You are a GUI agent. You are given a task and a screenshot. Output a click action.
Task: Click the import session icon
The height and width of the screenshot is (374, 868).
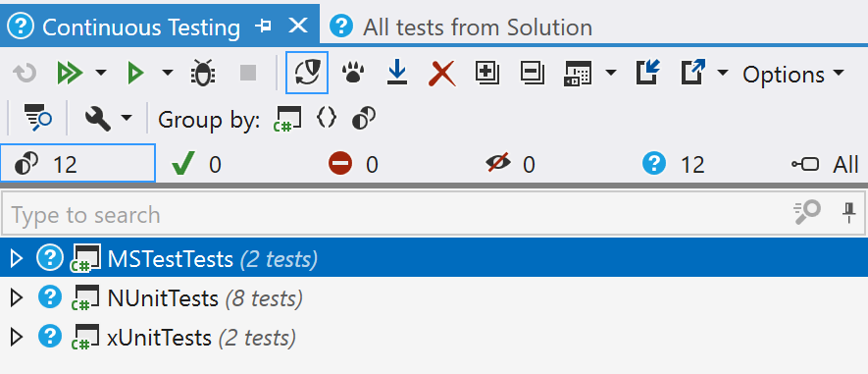coord(648,73)
